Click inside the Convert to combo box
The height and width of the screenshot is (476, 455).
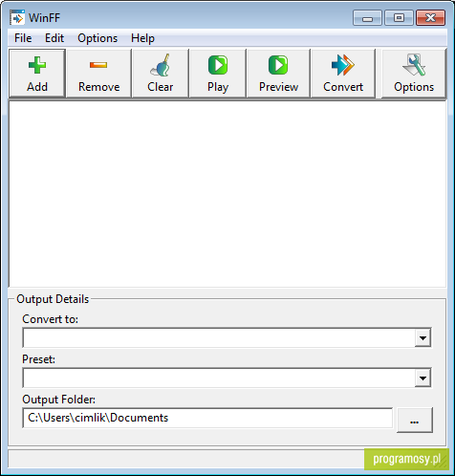219,337
